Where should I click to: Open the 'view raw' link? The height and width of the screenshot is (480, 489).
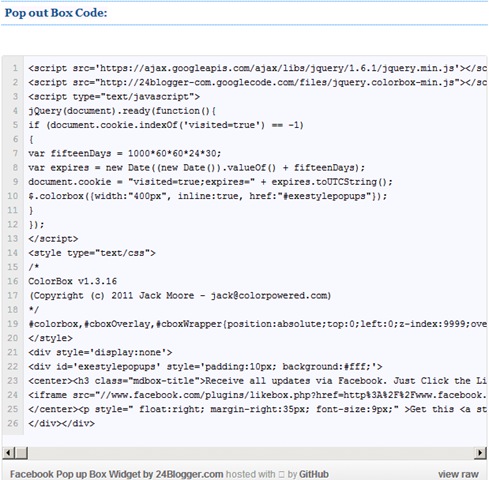458,474
